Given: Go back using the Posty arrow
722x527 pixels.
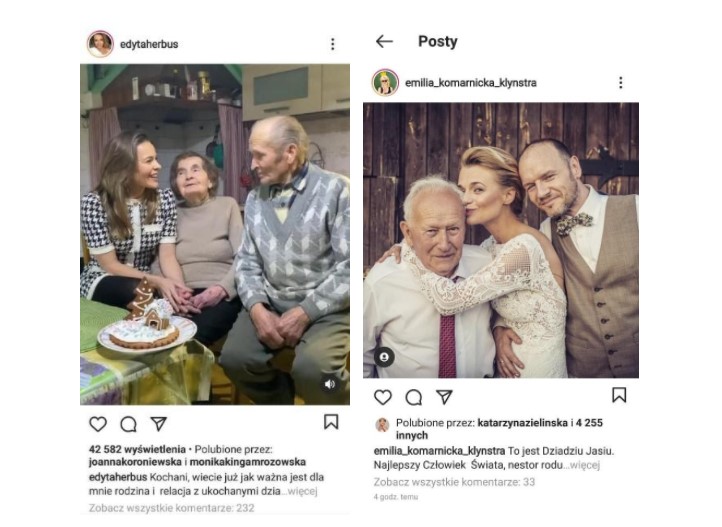Looking at the screenshot, I should (x=384, y=42).
